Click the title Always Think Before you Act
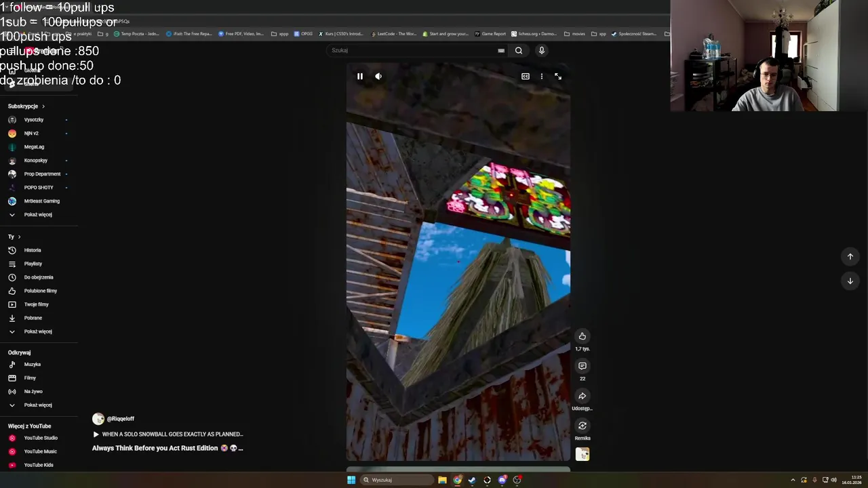Image resolution: width=868 pixels, height=488 pixels. [x=167, y=448]
